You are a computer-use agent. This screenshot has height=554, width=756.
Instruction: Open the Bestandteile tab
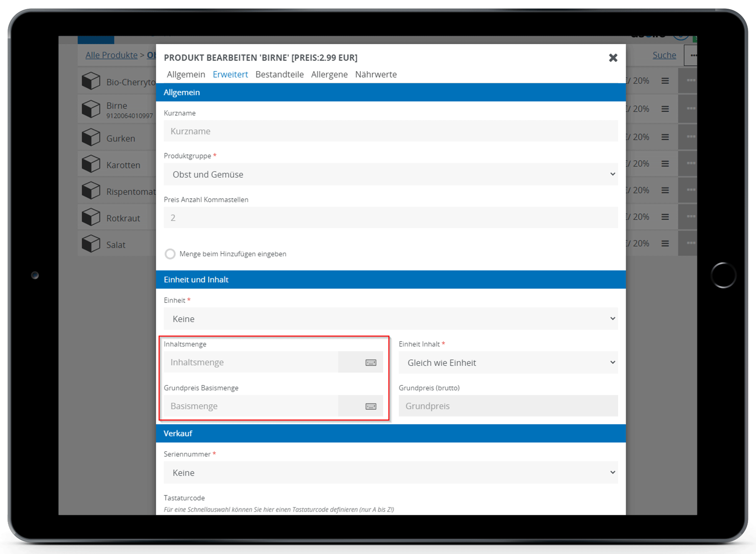[x=279, y=75]
